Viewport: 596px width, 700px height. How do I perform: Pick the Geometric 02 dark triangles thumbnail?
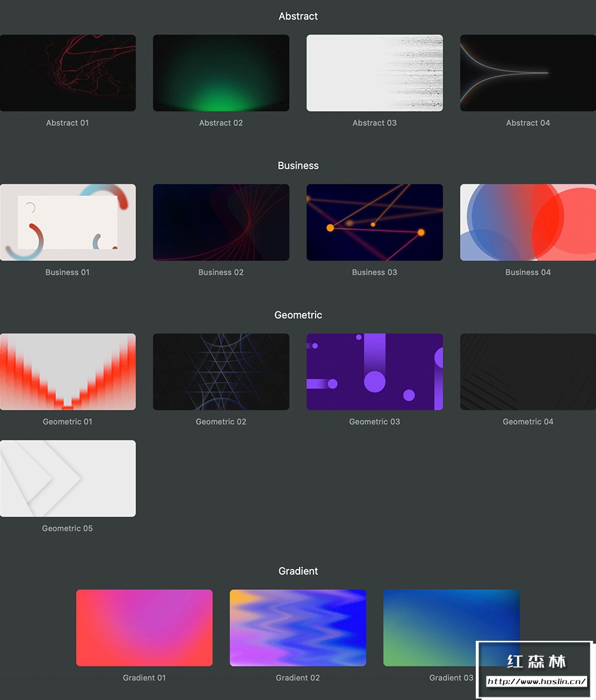221,372
